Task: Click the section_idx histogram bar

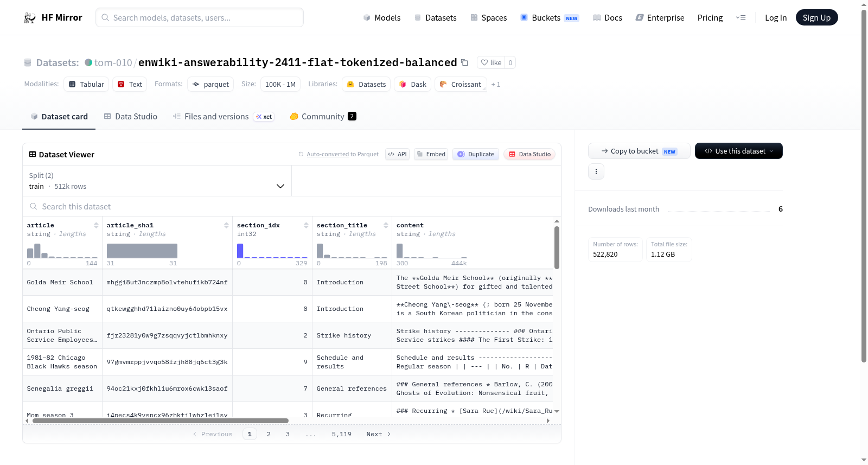Action: coord(240,250)
